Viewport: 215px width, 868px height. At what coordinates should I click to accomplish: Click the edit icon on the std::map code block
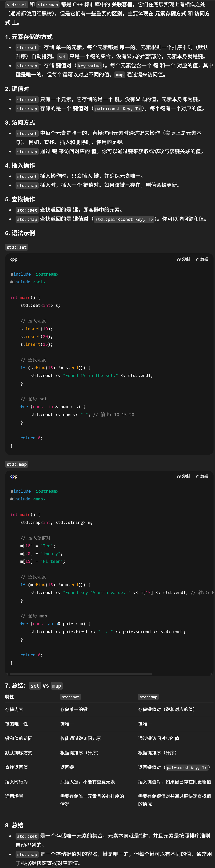click(197, 476)
